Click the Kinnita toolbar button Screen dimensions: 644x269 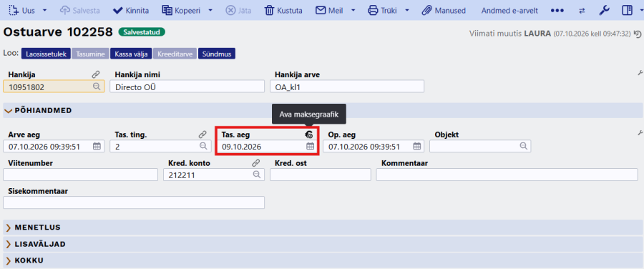(x=131, y=11)
